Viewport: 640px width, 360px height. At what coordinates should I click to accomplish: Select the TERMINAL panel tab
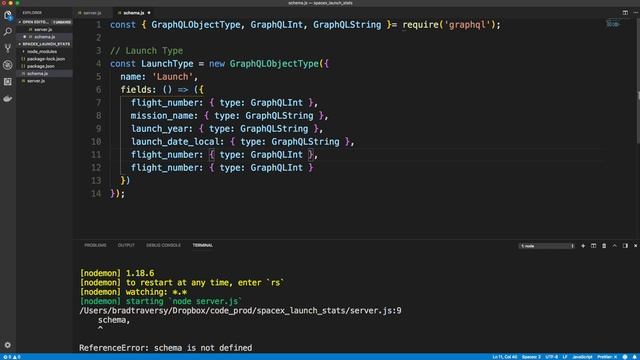(202, 245)
